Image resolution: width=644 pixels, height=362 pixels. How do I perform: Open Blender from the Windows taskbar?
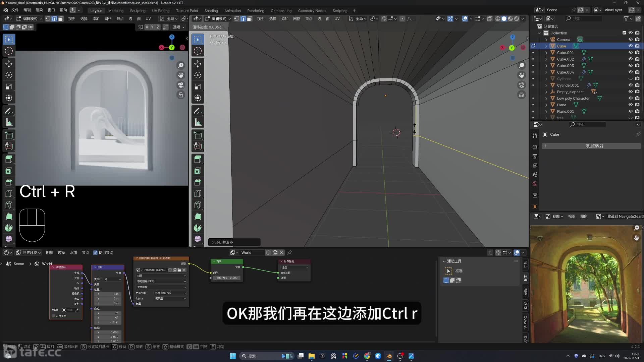click(389, 356)
